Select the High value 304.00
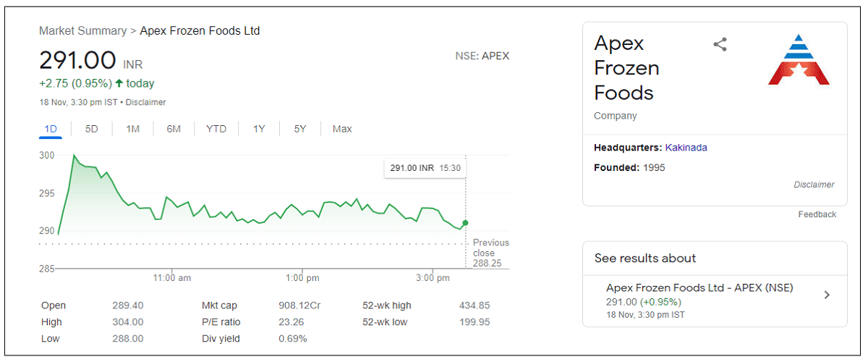The height and width of the screenshot is (362, 868). (x=128, y=322)
